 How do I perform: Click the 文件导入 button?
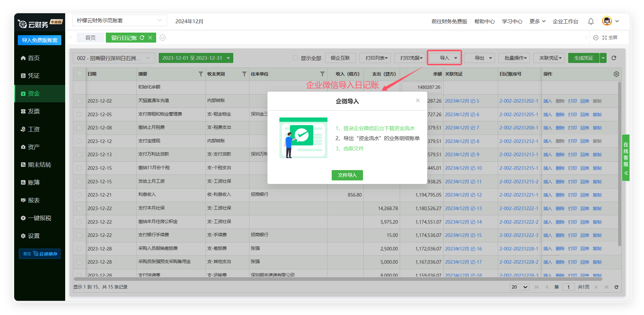347,175
